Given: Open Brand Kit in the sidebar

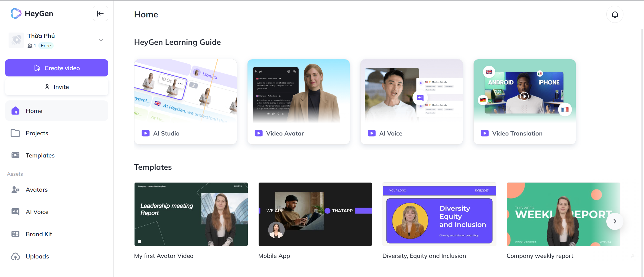Looking at the screenshot, I should click(57, 234).
